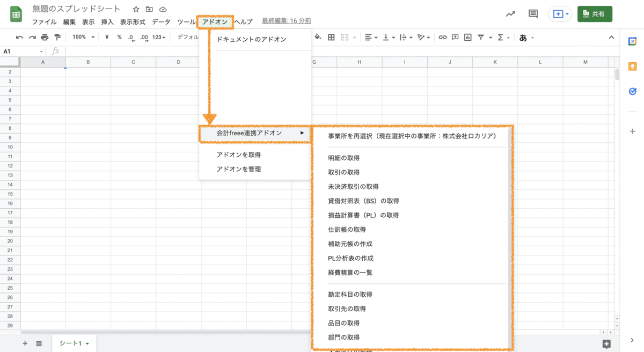Open Google Keep in side panel
This screenshot has width=644, height=352.
632,67
